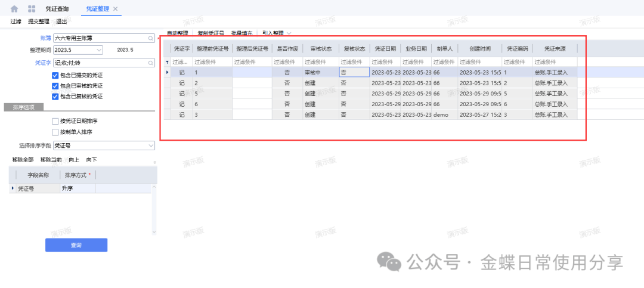Collapse the left panel using splitter handle

[x=158, y=38]
